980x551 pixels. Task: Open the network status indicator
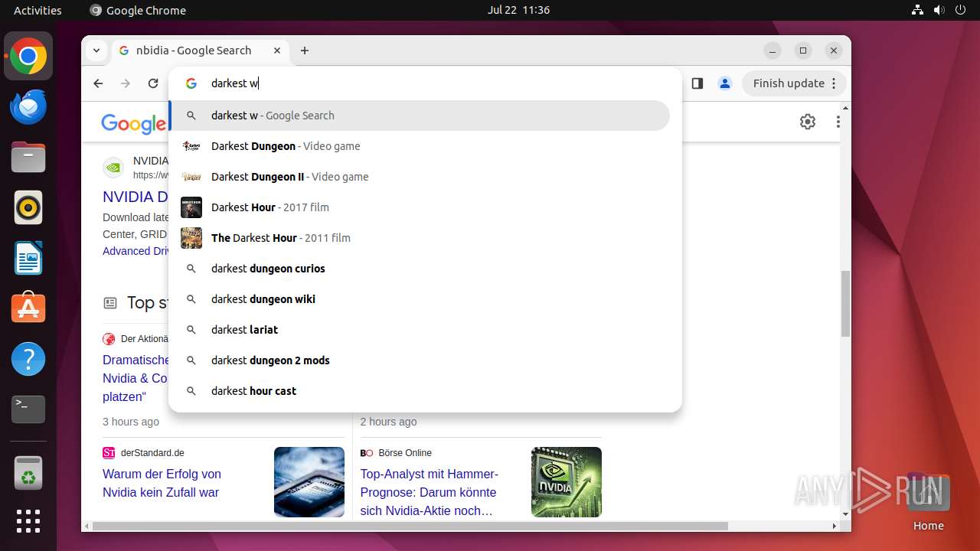pos(918,10)
